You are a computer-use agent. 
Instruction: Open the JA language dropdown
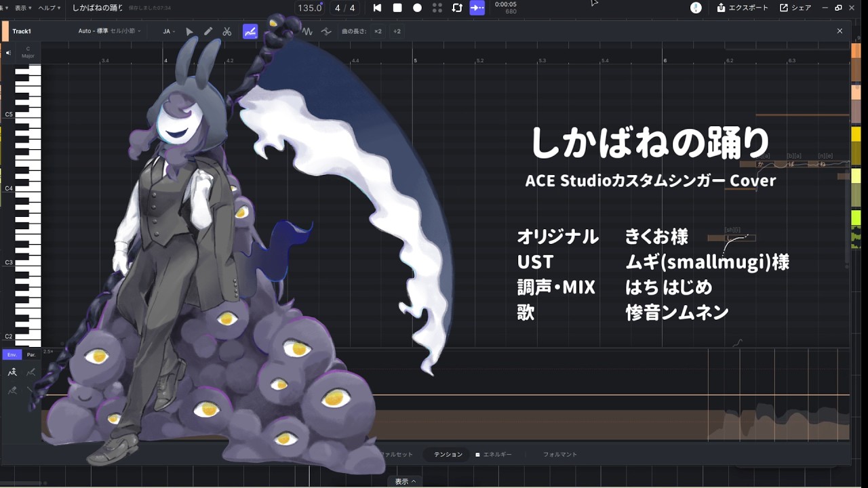point(169,31)
